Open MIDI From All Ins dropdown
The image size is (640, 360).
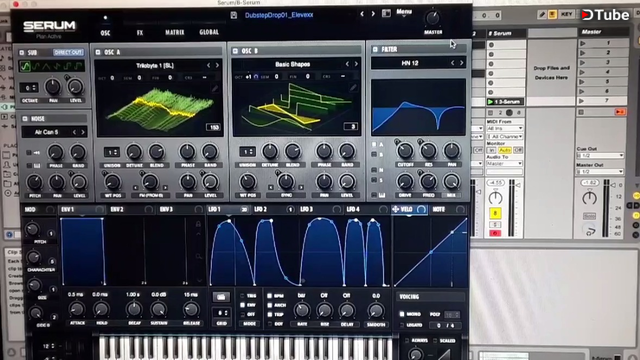coord(504,128)
